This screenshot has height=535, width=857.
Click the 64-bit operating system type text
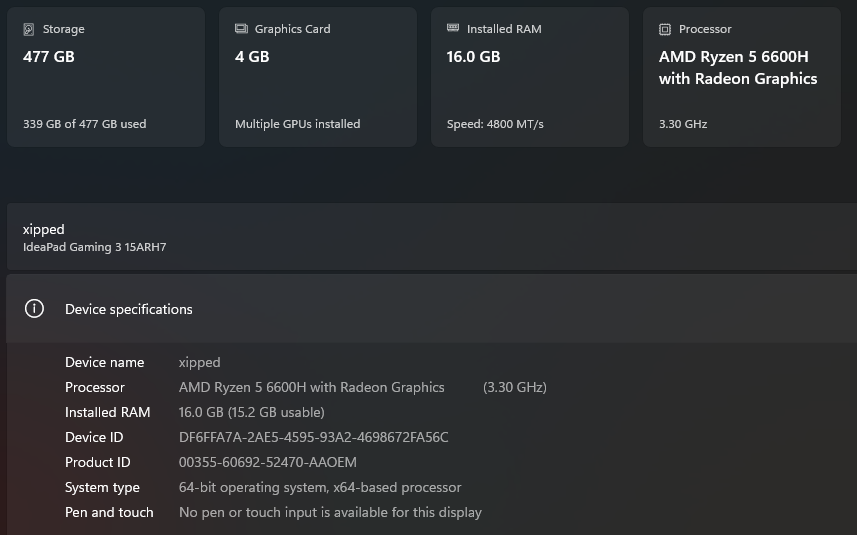(x=320, y=487)
